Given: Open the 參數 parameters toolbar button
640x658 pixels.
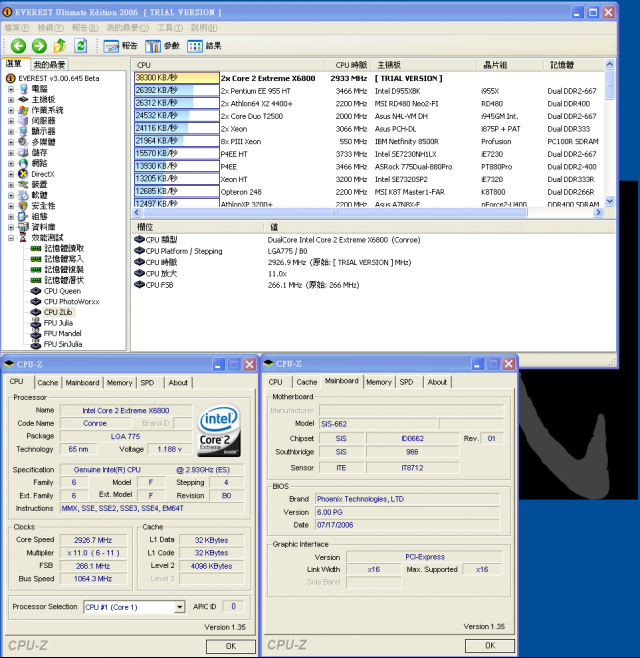Looking at the screenshot, I should point(162,46).
